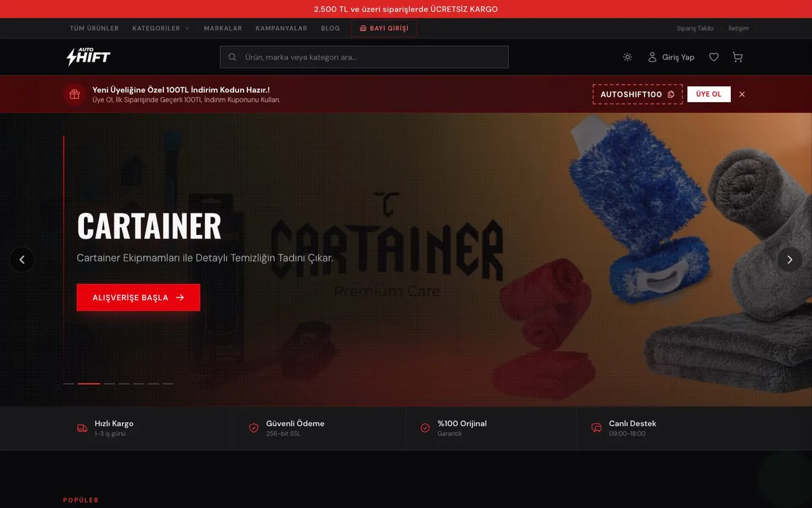Go to next hero slide
The image size is (812, 508).
pos(790,259)
